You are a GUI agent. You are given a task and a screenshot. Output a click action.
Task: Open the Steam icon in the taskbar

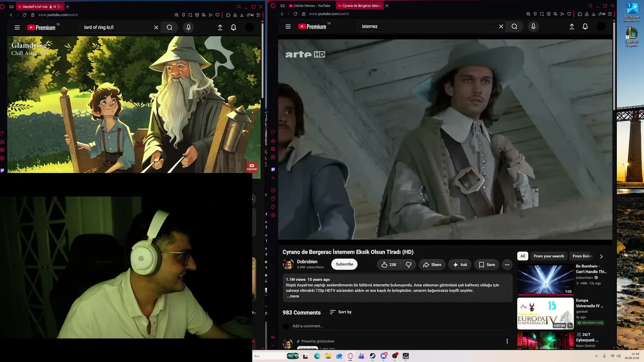pyautogui.click(x=372, y=356)
